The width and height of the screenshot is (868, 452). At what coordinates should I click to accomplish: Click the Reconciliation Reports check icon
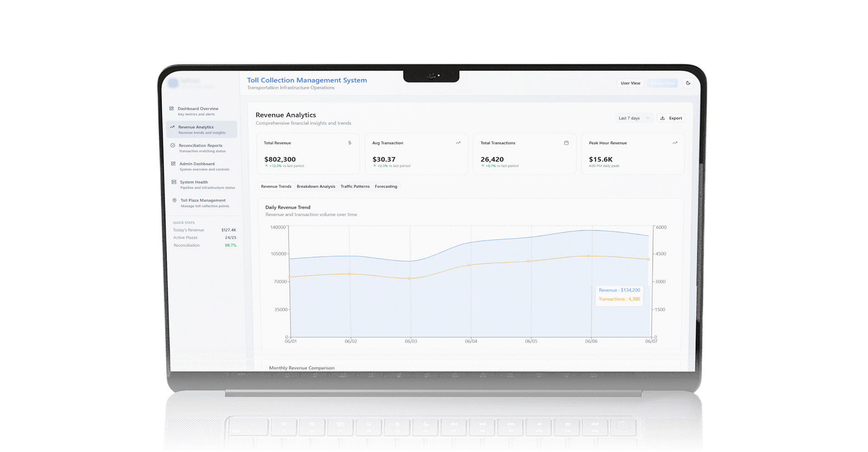tap(173, 146)
